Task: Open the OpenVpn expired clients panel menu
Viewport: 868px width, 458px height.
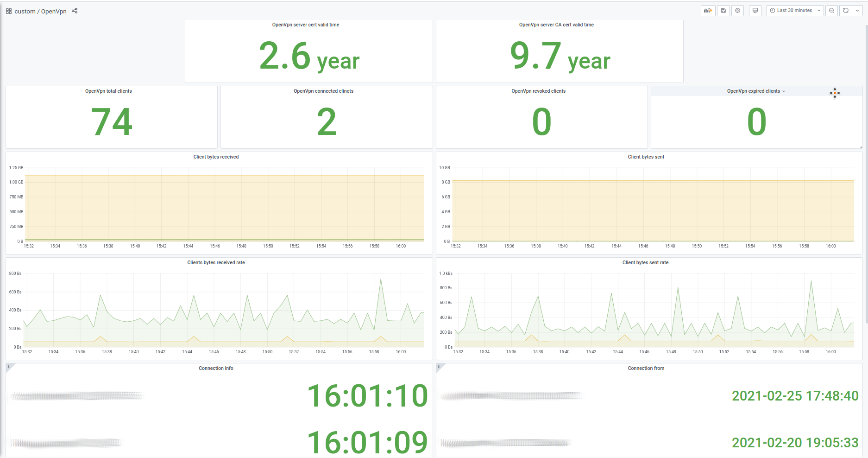Action: [x=756, y=91]
